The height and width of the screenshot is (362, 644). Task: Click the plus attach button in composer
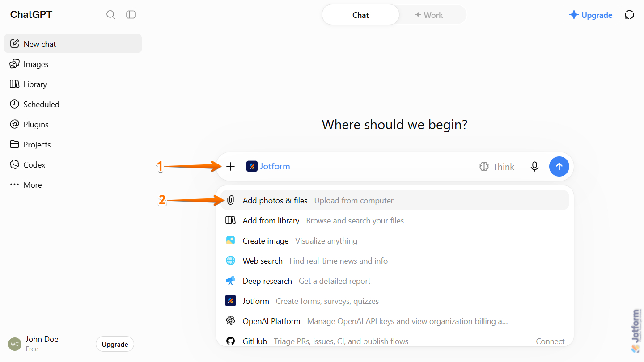[230, 167]
